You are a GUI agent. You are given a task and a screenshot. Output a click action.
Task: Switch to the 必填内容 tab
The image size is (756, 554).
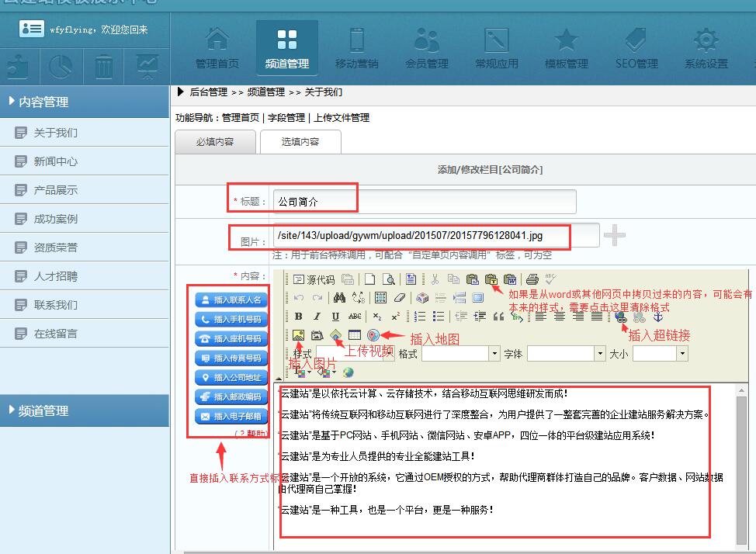pos(215,142)
